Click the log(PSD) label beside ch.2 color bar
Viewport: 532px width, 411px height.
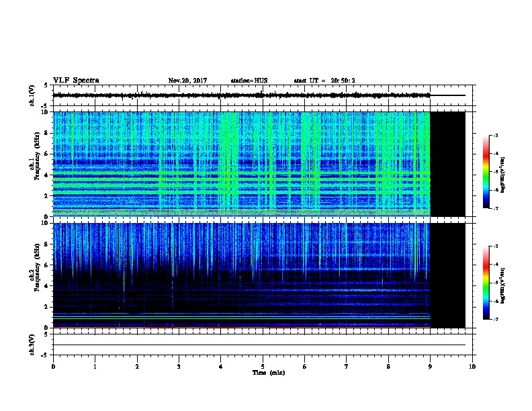tap(503, 286)
